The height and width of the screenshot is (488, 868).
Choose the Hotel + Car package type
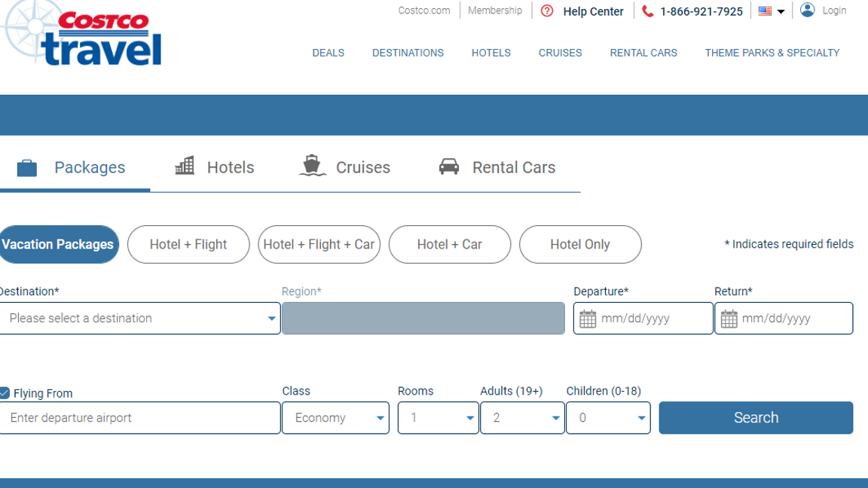tap(450, 245)
